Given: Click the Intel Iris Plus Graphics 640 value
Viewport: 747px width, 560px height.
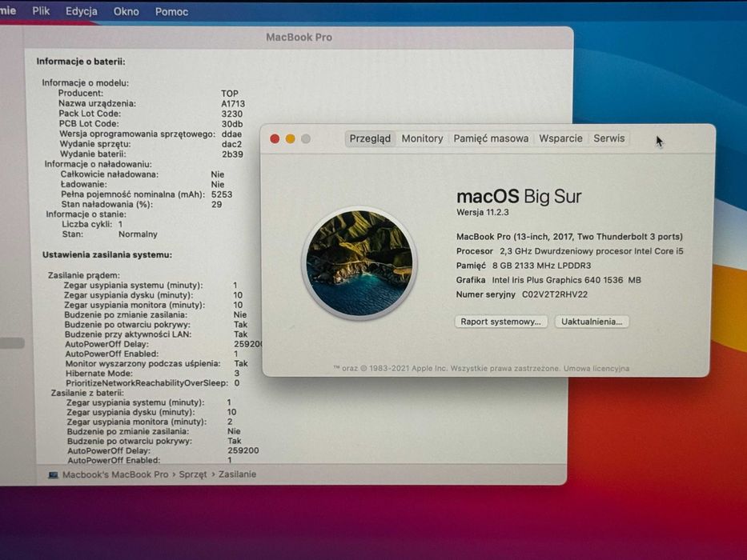Looking at the screenshot, I should click(566, 280).
